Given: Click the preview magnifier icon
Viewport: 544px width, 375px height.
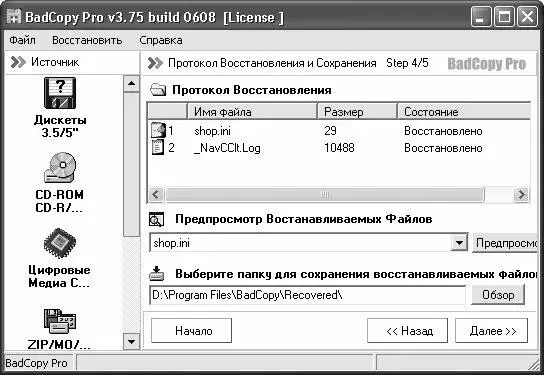Looking at the screenshot, I should click(156, 220).
